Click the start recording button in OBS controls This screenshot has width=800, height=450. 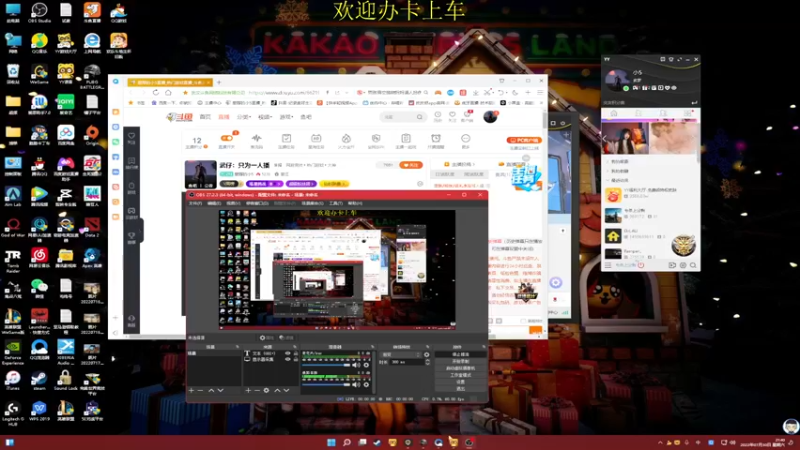pyautogui.click(x=460, y=361)
